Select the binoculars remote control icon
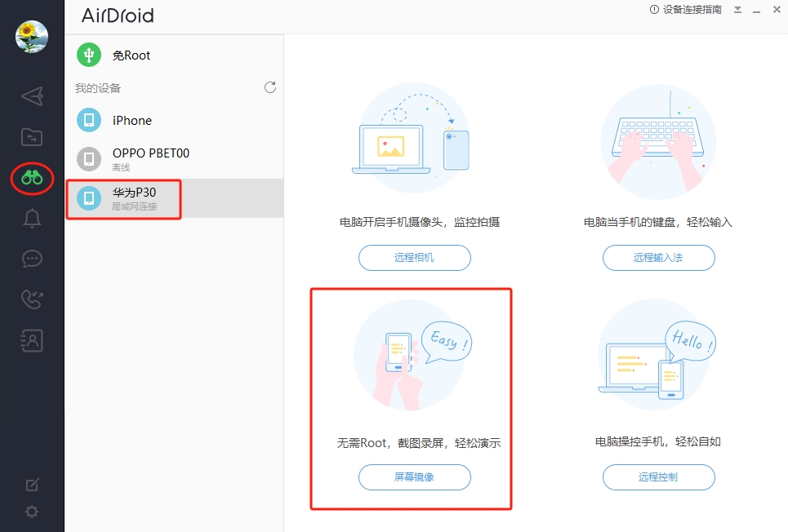This screenshot has height=532, width=788. (32, 178)
